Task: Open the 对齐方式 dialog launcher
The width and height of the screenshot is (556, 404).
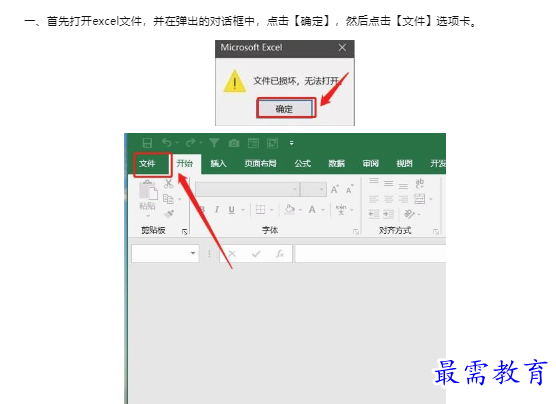Action: pos(435,232)
